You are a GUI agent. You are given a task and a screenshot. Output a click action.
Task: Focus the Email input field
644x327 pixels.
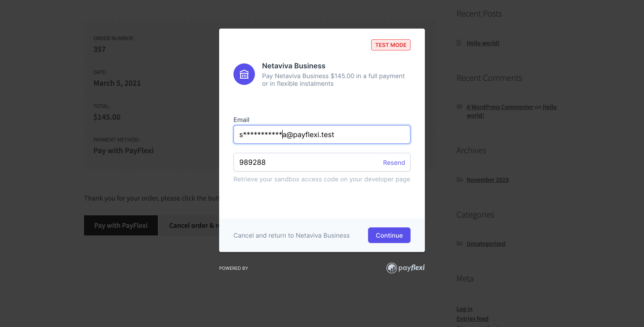322,134
